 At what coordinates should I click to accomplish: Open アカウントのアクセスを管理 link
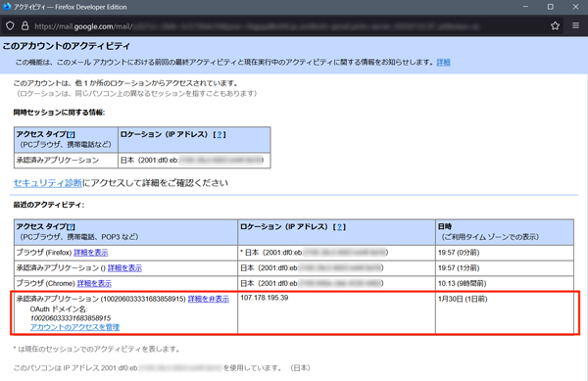pyautogui.click(x=74, y=327)
